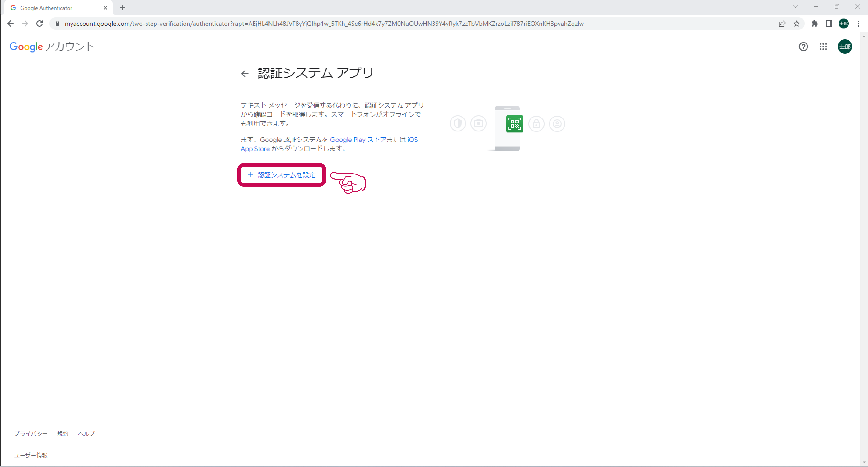Viewport: 868px width, 467px height.
Task: Click the browser forward arrow
Action: (25, 24)
